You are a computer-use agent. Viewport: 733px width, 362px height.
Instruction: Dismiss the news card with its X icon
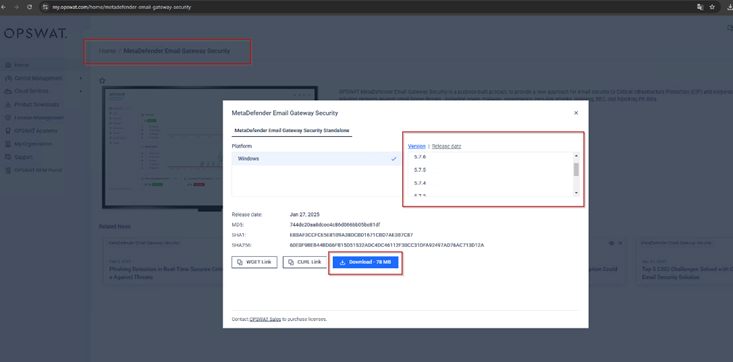620,243
